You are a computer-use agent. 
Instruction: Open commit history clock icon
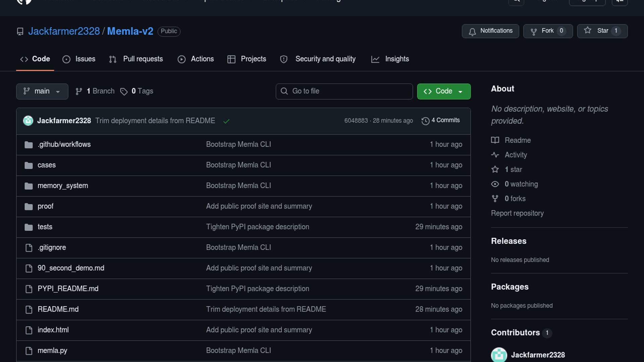[x=425, y=121]
